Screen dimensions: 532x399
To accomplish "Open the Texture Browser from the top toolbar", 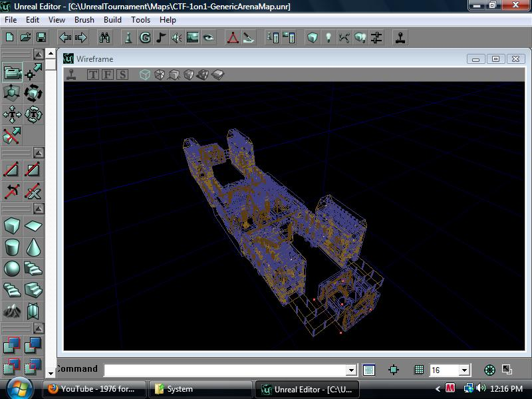I will point(192,38).
